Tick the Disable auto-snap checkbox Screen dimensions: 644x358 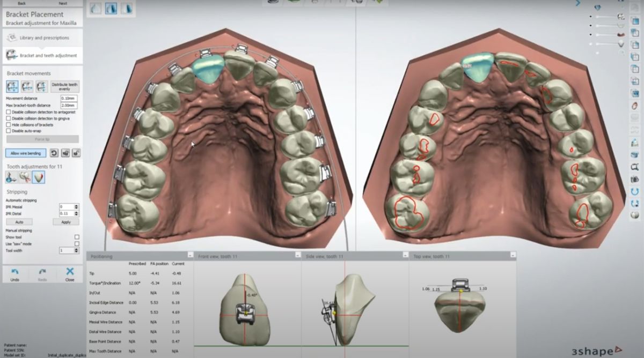point(8,131)
